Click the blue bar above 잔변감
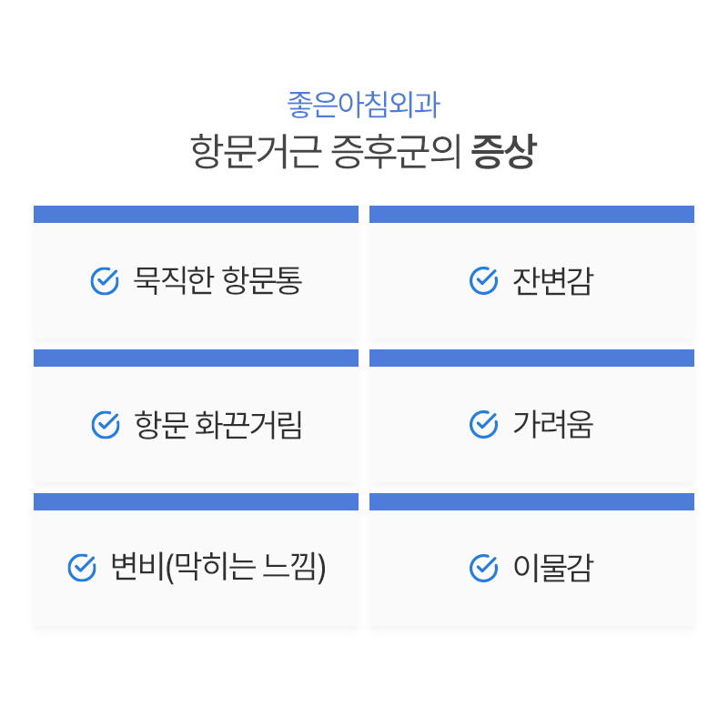728x717 pixels. 531,214
